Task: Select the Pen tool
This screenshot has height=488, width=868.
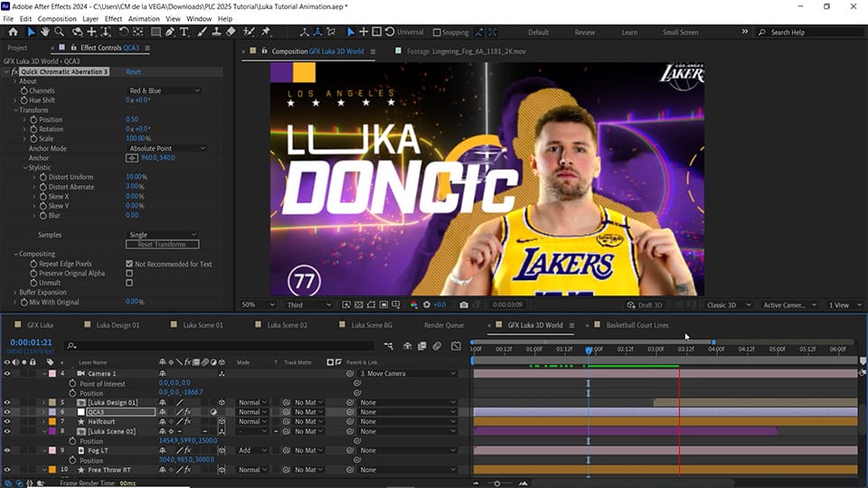Action: 170,33
